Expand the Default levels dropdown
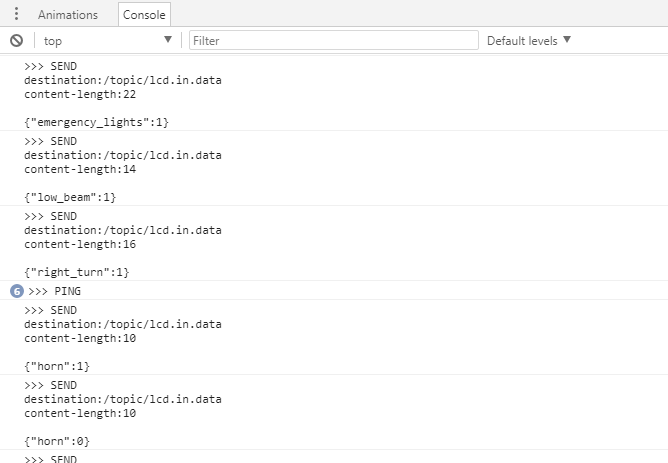This screenshot has width=668, height=463. [x=529, y=40]
